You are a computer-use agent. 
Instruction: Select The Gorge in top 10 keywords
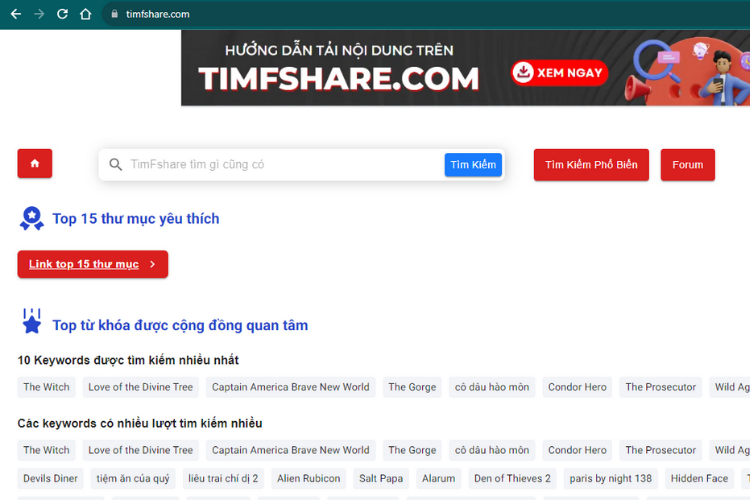pos(412,387)
